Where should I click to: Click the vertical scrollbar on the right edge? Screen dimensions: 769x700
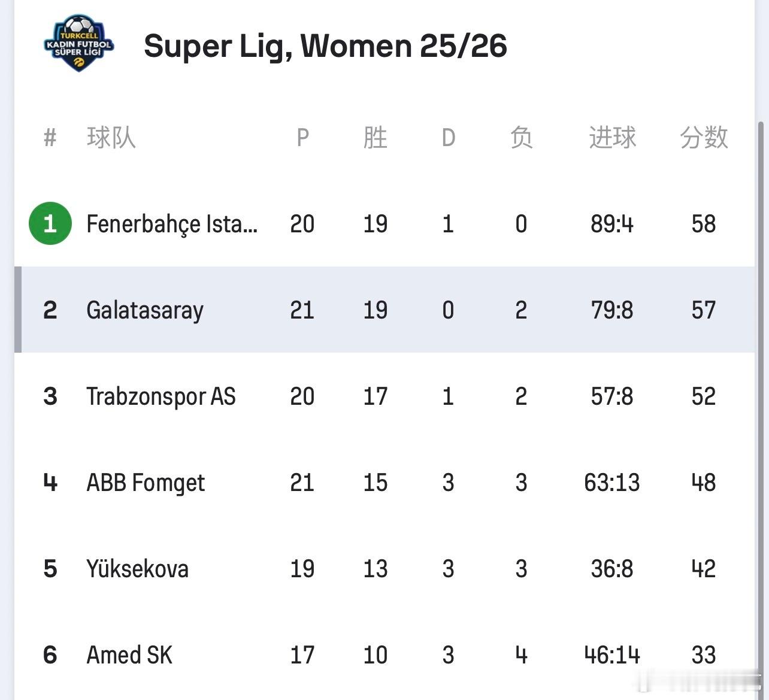point(761,359)
